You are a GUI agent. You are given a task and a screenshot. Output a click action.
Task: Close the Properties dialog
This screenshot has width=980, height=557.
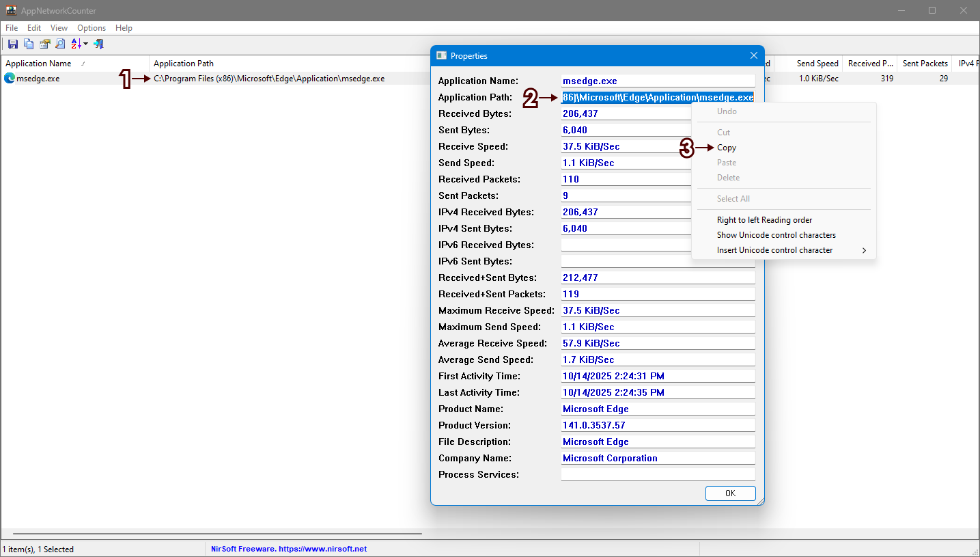(754, 55)
